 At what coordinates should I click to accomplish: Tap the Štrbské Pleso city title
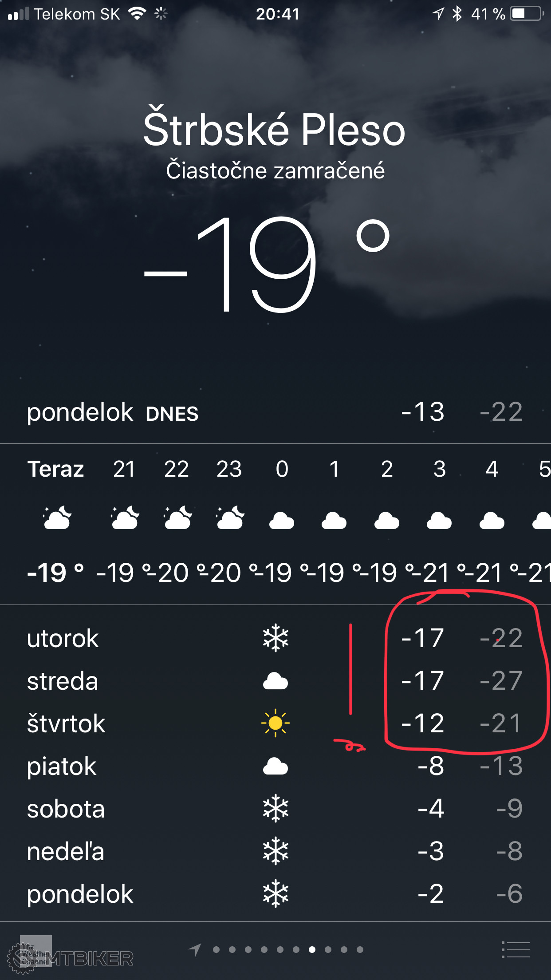click(x=275, y=130)
